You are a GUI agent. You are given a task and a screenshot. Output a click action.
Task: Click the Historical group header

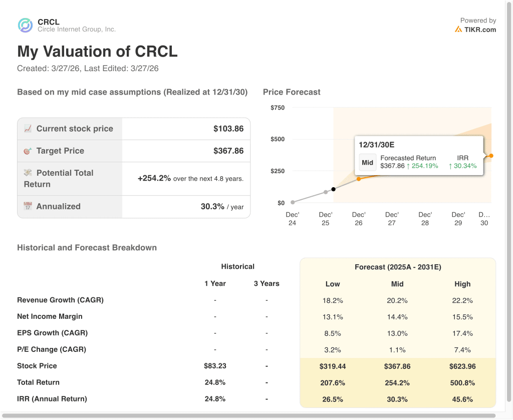pyautogui.click(x=237, y=266)
